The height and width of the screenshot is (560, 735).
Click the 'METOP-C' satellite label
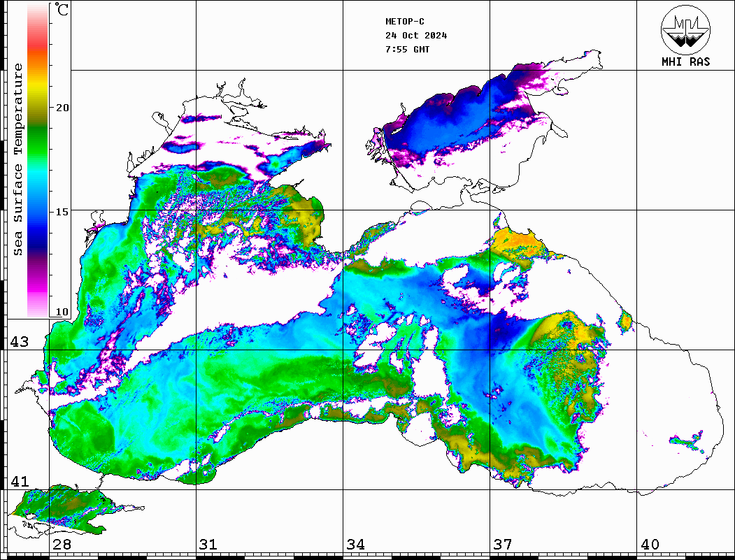405,22
